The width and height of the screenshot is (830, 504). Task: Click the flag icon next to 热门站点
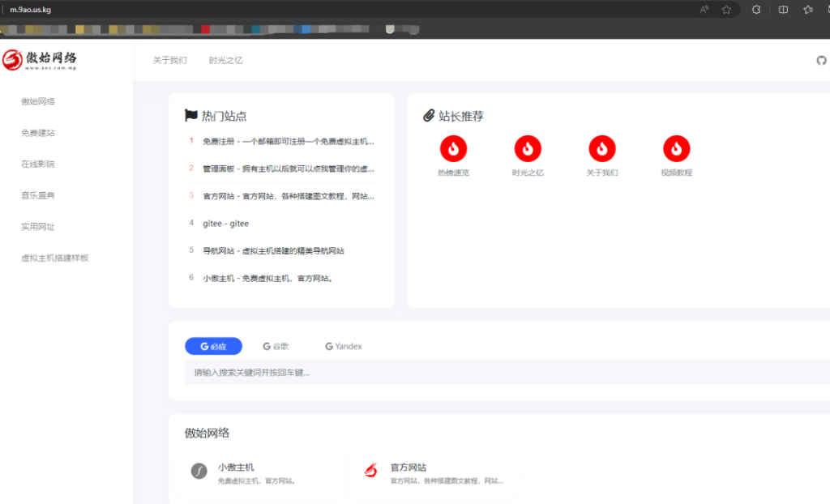191,115
